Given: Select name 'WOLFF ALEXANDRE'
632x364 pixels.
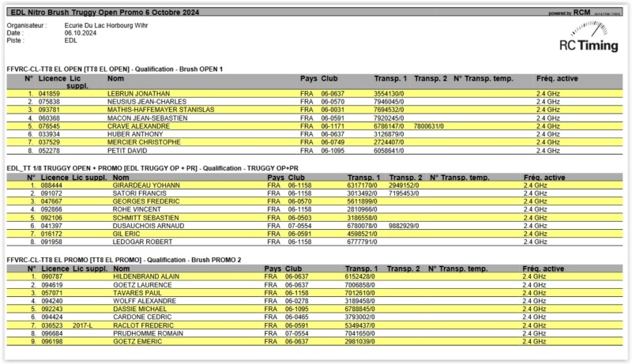Looking at the screenshot, I should [x=145, y=302].
